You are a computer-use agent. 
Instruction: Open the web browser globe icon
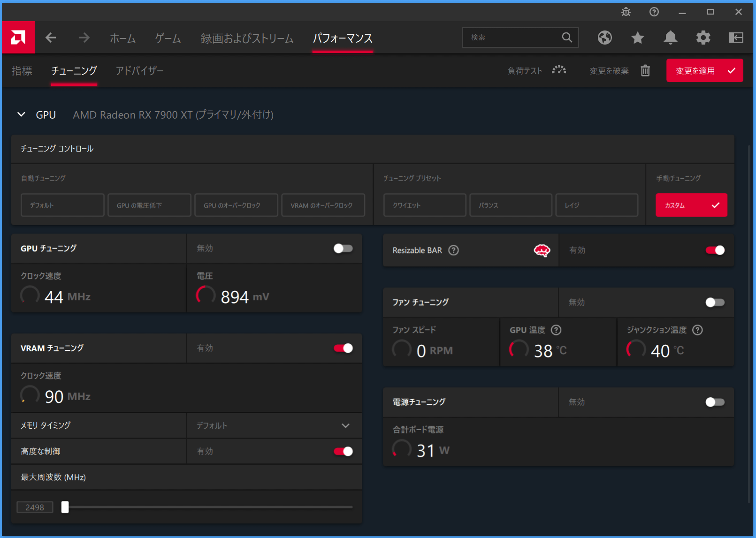point(605,38)
